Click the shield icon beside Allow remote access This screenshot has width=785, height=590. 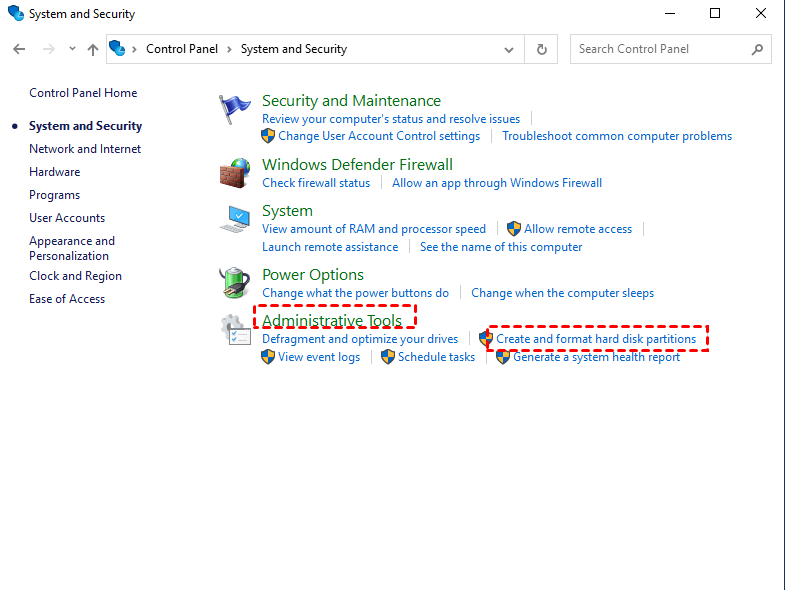514,229
